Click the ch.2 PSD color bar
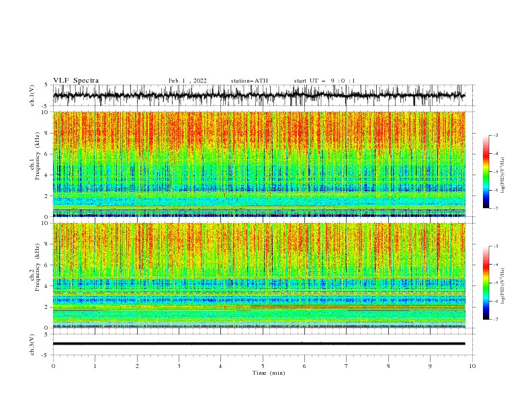Viewport: 532px width, 411px height. (x=486, y=283)
